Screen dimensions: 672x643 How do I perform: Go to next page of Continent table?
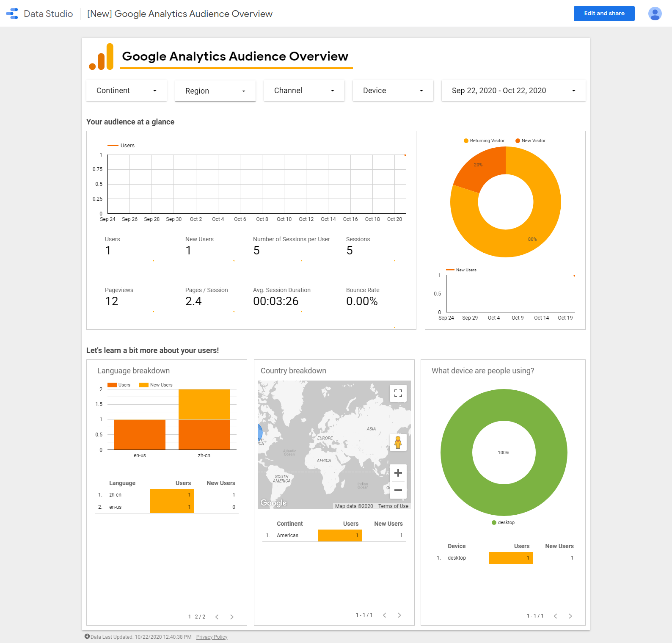point(399,615)
